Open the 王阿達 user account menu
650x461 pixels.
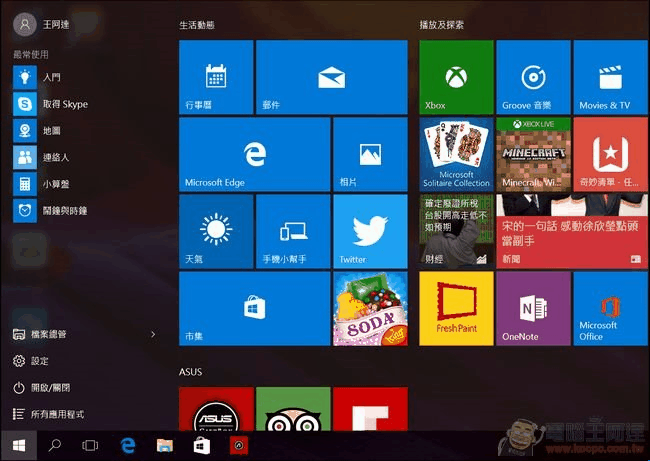41,24
